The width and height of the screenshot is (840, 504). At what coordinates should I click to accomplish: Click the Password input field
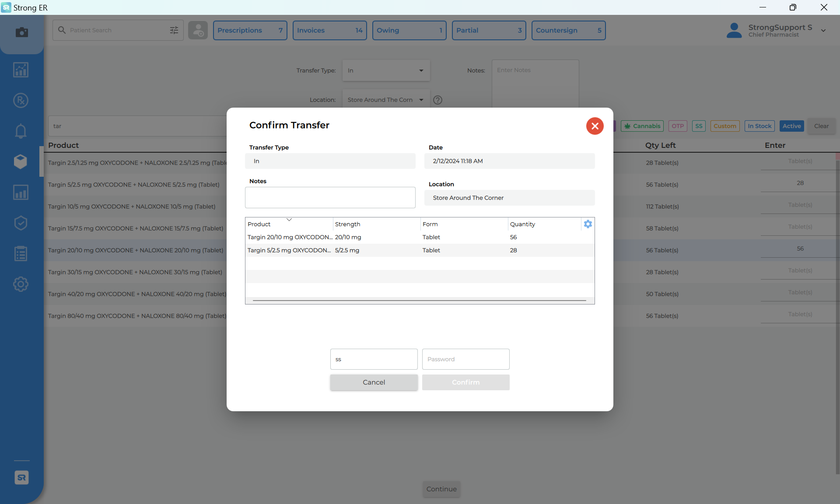465,359
